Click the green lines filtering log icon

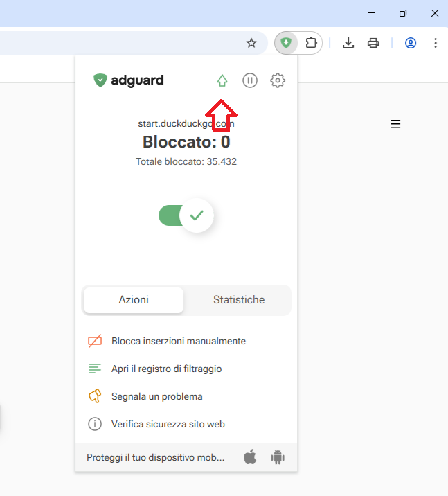[x=95, y=369]
